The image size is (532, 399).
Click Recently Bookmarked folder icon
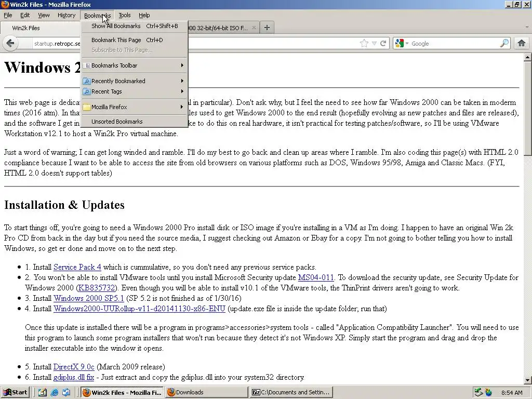tap(87, 81)
